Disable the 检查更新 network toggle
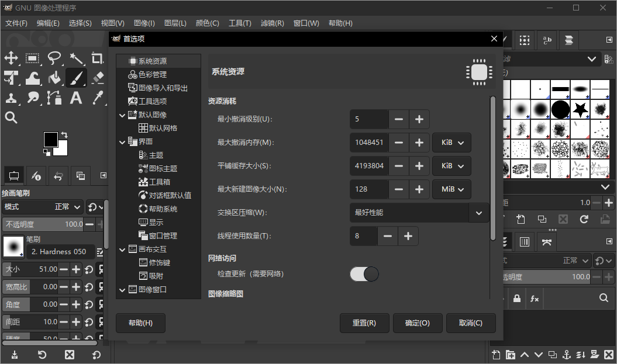 364,273
